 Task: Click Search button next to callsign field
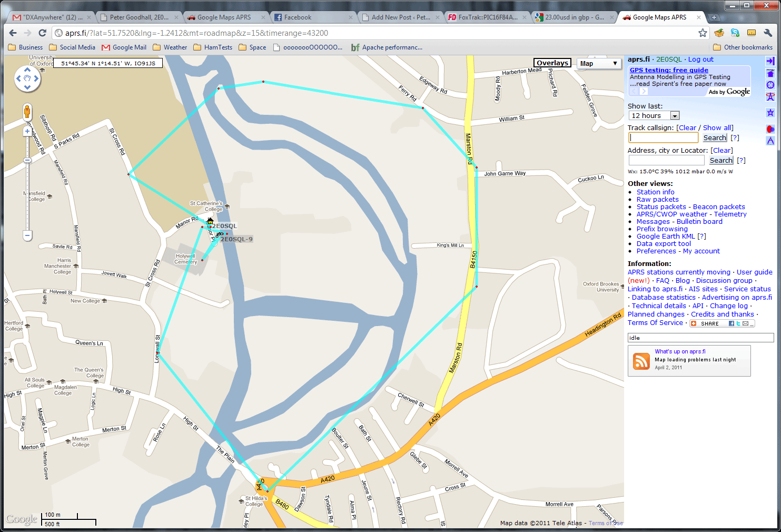(x=715, y=137)
